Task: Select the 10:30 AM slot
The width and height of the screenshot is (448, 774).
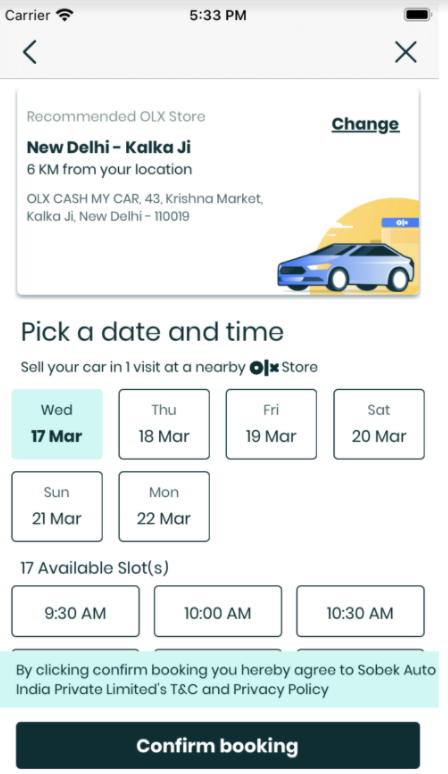Action: (360, 611)
